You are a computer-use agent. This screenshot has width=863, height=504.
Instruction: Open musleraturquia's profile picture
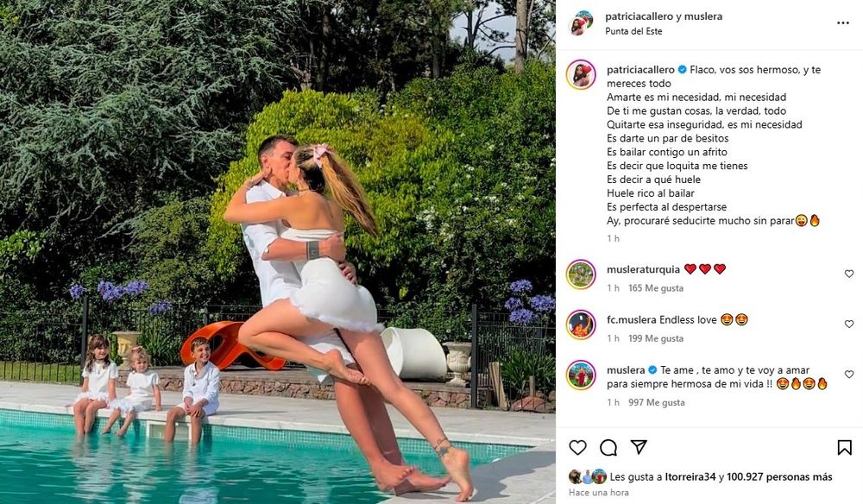(x=581, y=274)
